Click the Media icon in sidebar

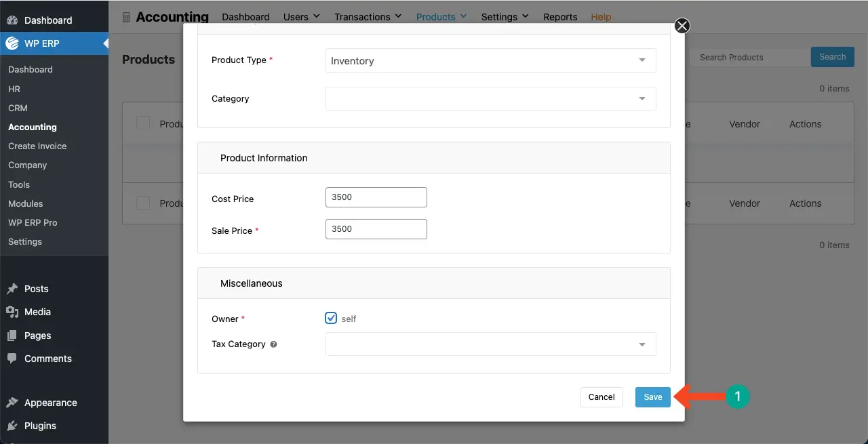click(12, 312)
